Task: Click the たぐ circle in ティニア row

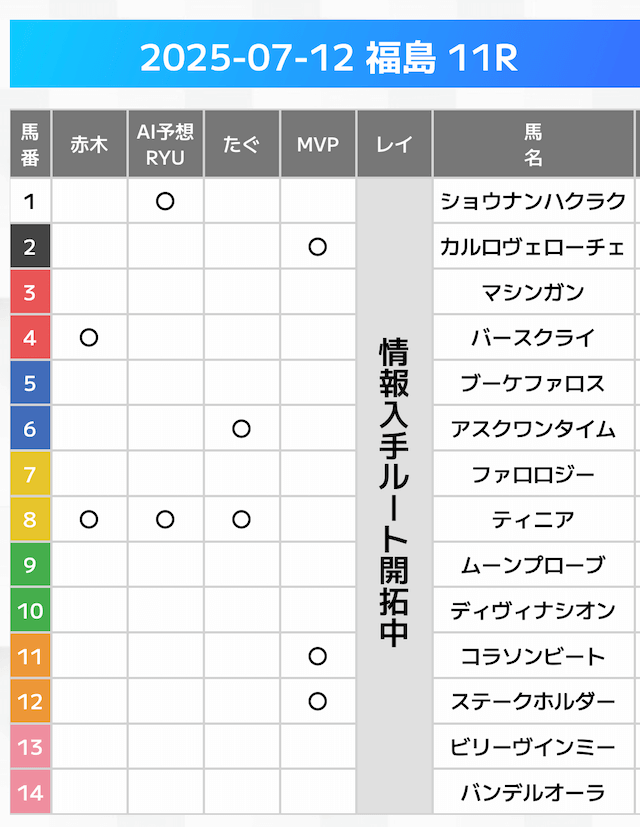Action: point(241,519)
